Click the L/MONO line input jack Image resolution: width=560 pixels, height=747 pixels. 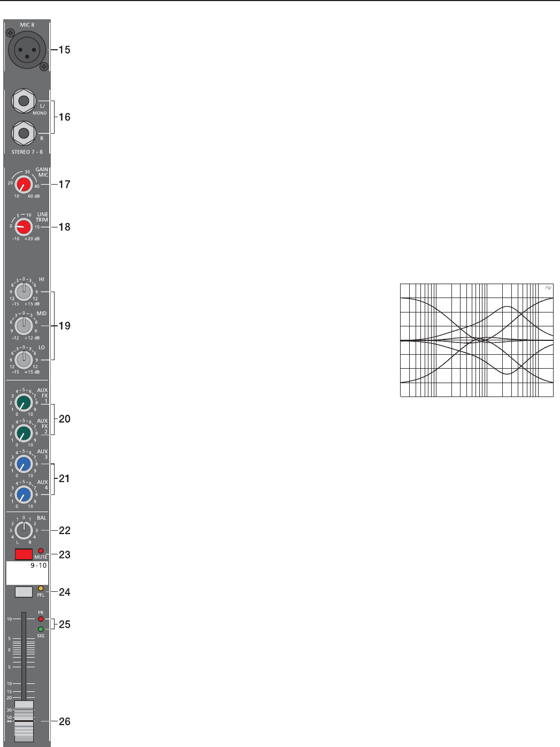click(x=24, y=101)
